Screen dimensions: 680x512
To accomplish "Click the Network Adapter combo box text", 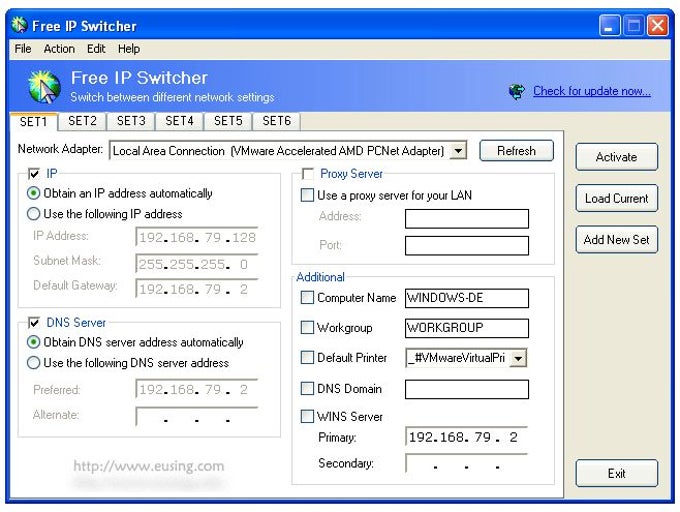I will click(x=279, y=151).
